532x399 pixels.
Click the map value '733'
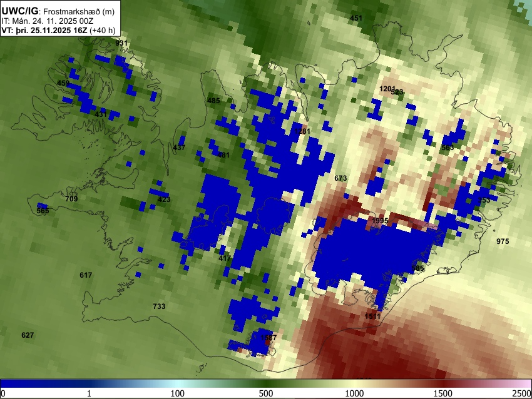tap(159, 306)
